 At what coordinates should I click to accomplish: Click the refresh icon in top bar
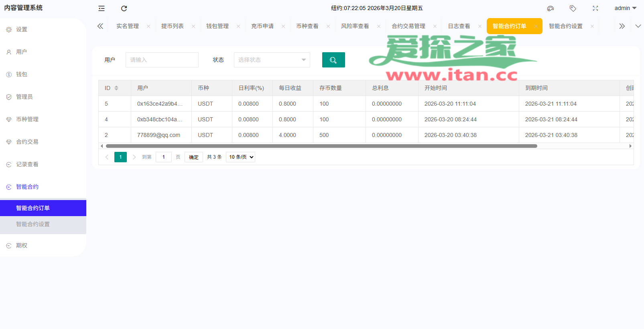pyautogui.click(x=124, y=8)
